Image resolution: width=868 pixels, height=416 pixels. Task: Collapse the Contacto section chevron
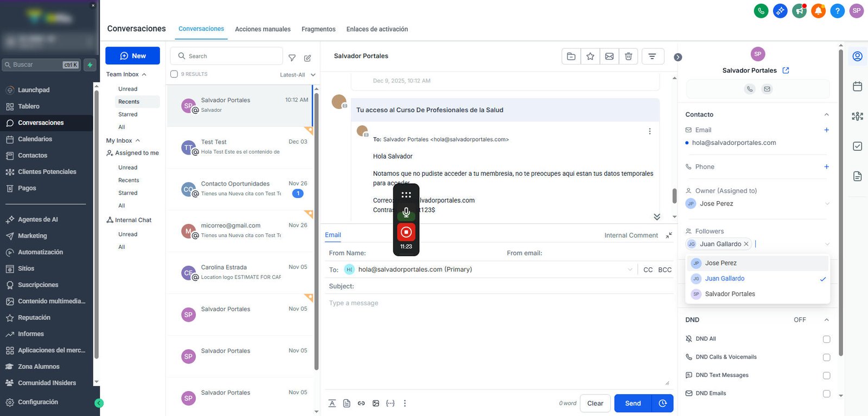point(826,114)
